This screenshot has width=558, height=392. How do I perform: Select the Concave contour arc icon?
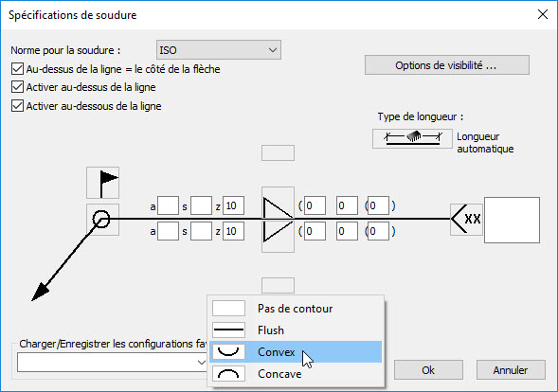229,373
